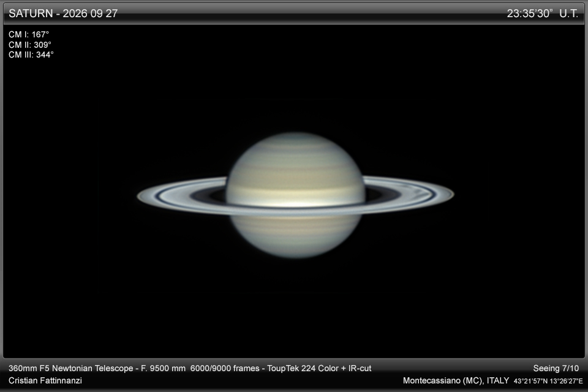Click Saturn's southern hemisphere below the rings
Viewport: 588px width, 392px height.
pyautogui.click(x=295, y=236)
